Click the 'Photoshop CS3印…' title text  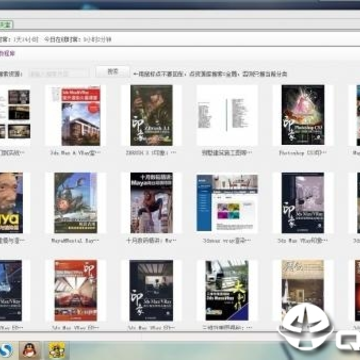[303, 153]
